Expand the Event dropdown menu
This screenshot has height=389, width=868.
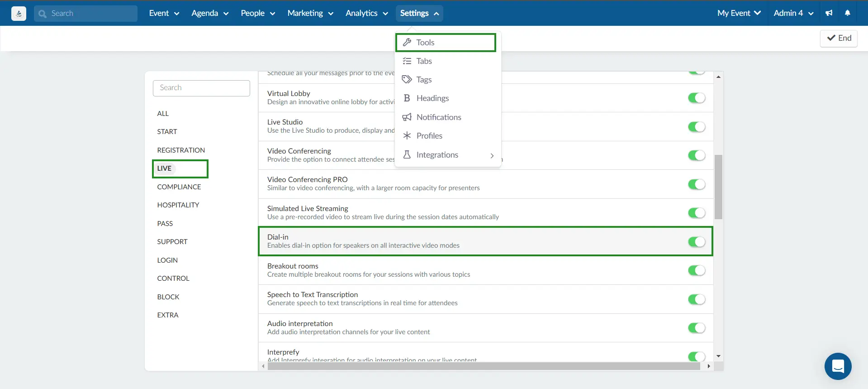coord(164,13)
